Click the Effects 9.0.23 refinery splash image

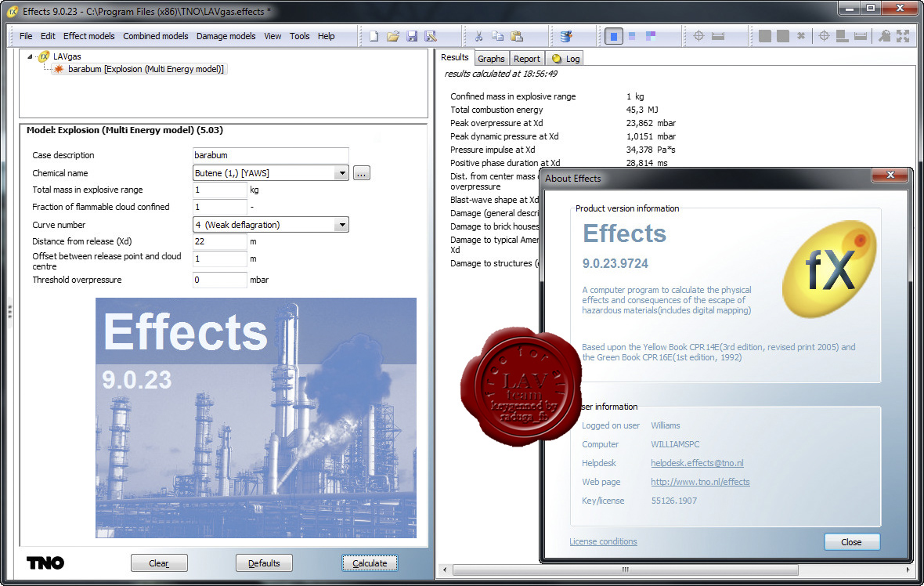click(x=256, y=418)
